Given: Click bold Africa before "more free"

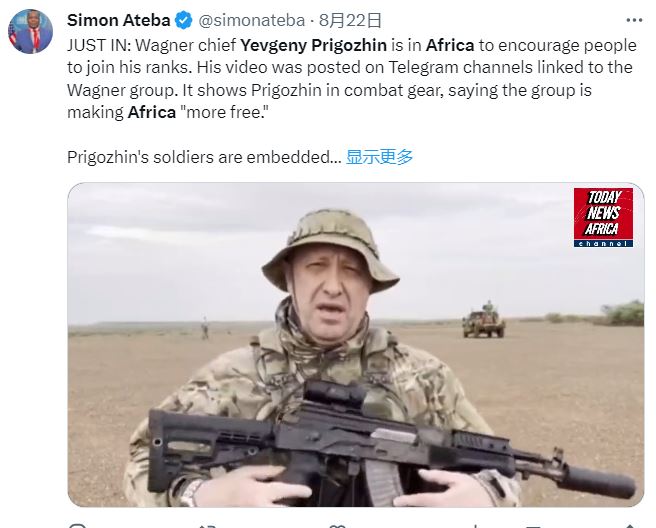Looking at the screenshot, I should tap(151, 112).
